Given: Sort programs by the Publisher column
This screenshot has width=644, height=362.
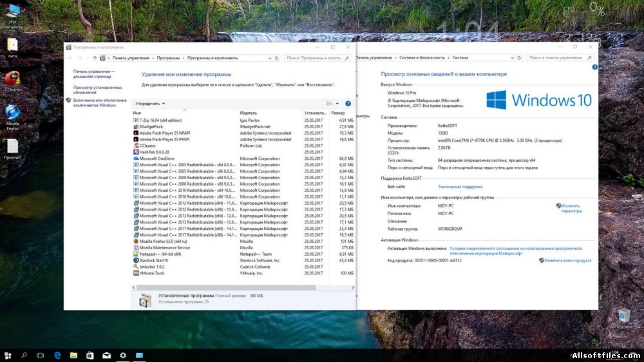Looking at the screenshot, I should (x=270, y=113).
